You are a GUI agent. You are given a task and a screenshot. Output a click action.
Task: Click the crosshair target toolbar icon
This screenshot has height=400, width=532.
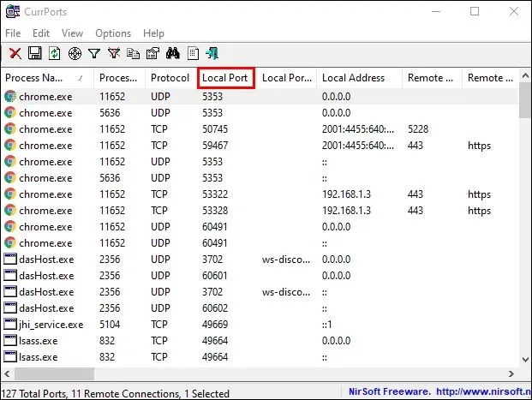75,53
